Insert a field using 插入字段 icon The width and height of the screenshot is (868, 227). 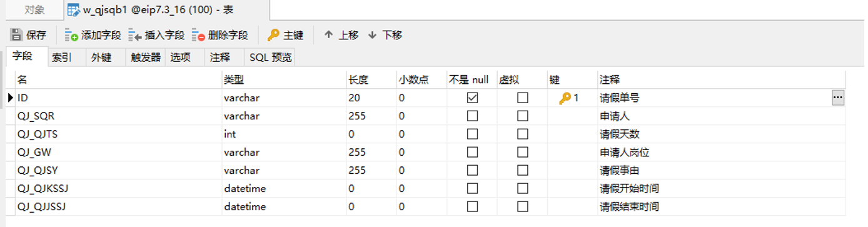click(135, 35)
